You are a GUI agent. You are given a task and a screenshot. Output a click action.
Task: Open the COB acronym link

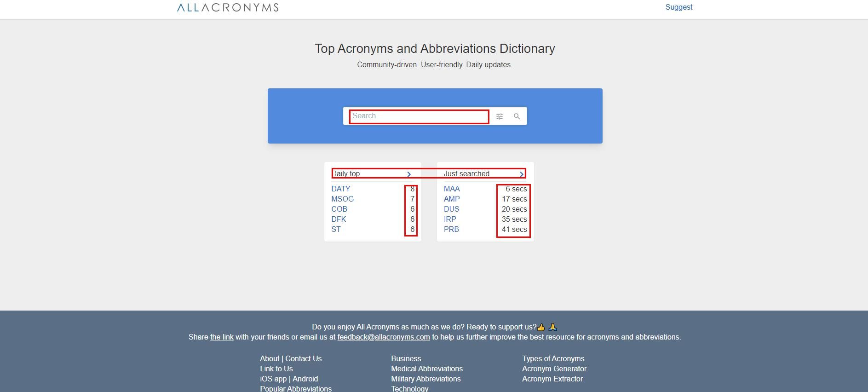[x=339, y=209]
